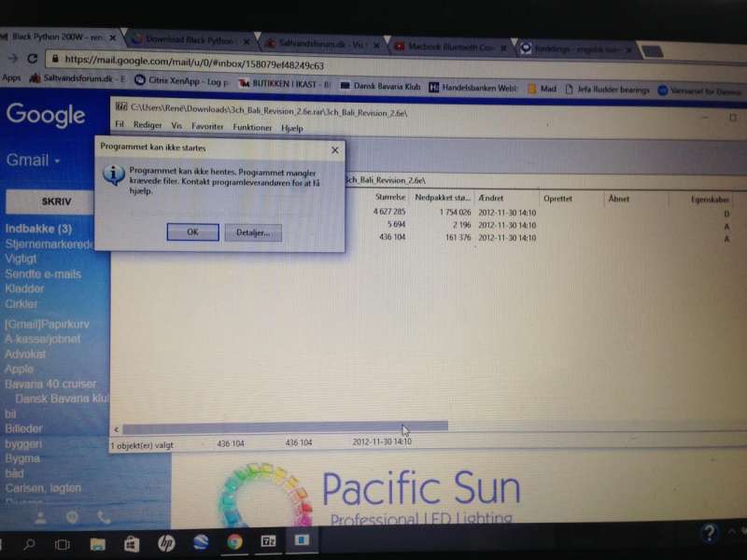
Task: Open the Indbakke (3) folder in Gmail
Action: 38,229
